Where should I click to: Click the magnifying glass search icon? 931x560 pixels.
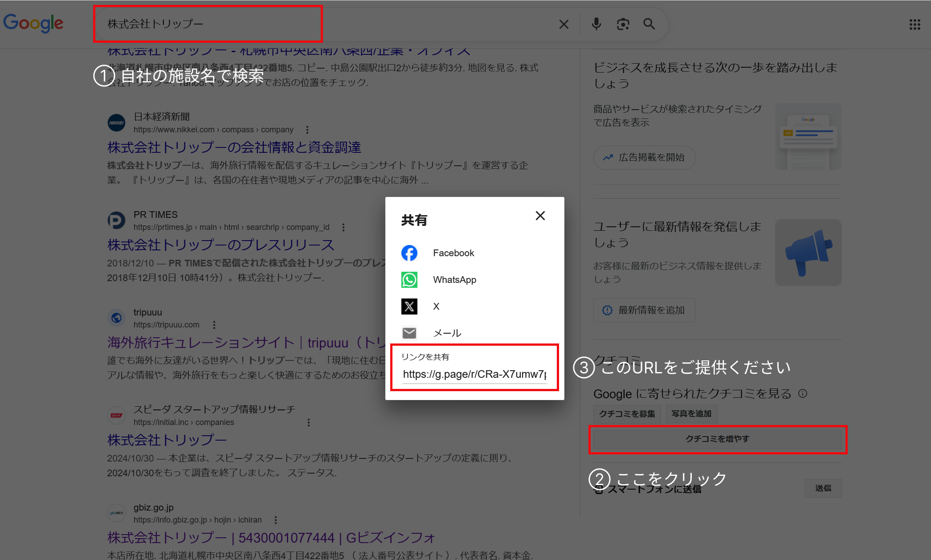click(x=649, y=24)
